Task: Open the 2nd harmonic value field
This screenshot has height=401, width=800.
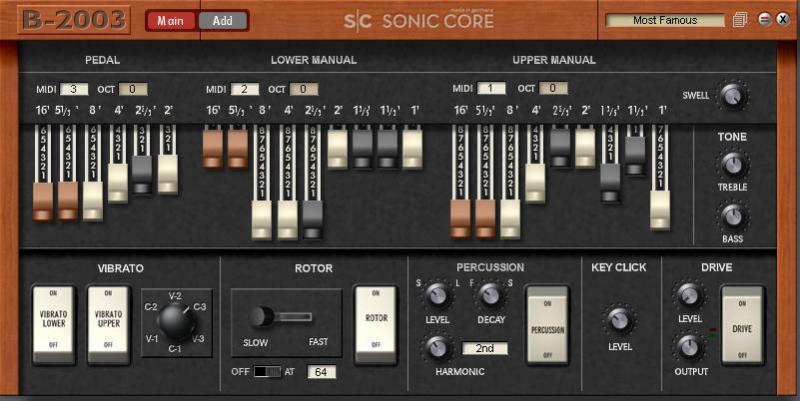Action: pos(485,348)
